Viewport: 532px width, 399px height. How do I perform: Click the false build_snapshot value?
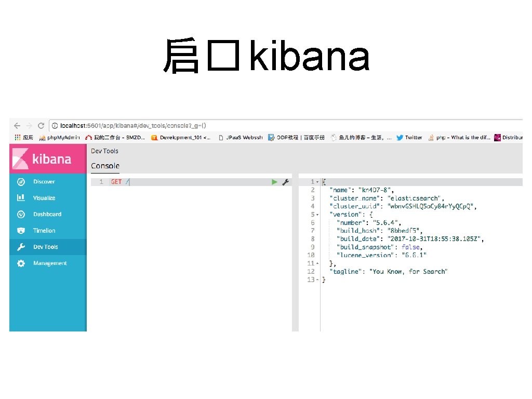click(410, 247)
